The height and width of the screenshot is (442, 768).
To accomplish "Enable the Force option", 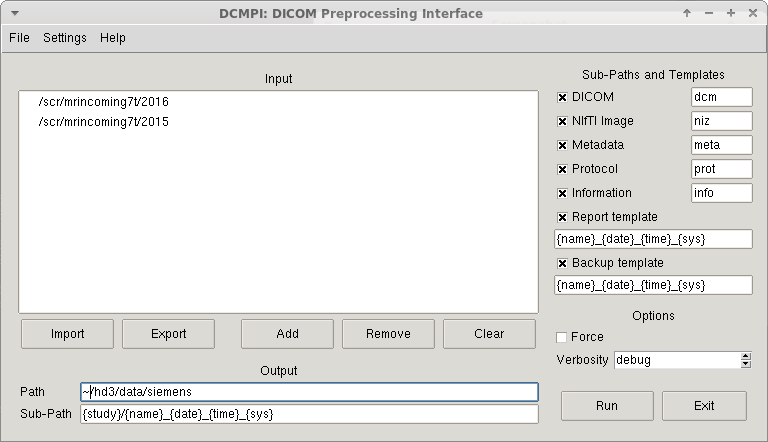I will pos(562,337).
